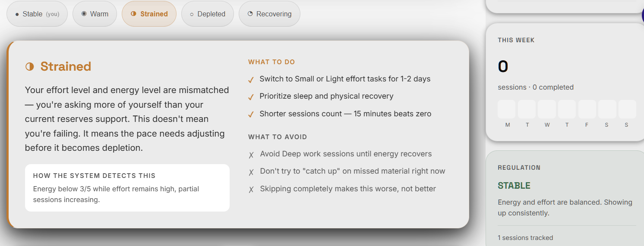Click checkmark next to 'Prioritize sleep' item
The width and height of the screenshot is (644, 246).
[x=251, y=97]
